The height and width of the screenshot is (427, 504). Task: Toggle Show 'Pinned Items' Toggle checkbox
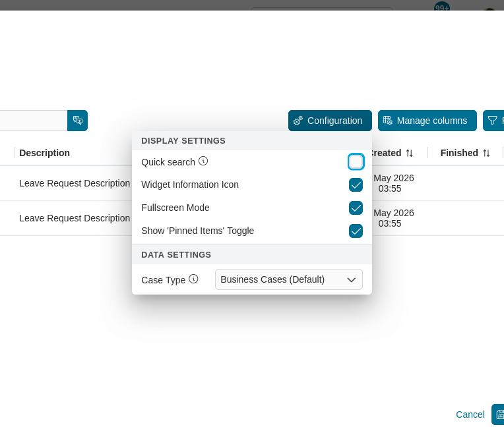click(x=356, y=231)
